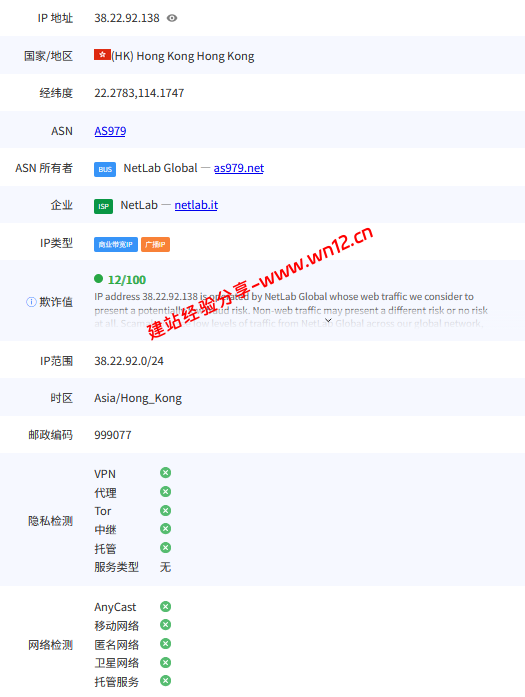
Task: Select IP range 38.22.92.0/24
Action: (129, 361)
